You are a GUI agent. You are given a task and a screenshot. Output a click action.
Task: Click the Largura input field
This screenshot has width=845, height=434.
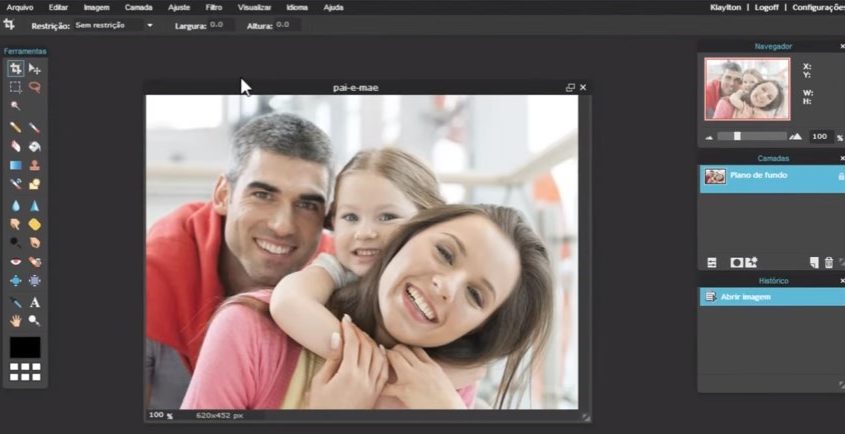[220, 24]
